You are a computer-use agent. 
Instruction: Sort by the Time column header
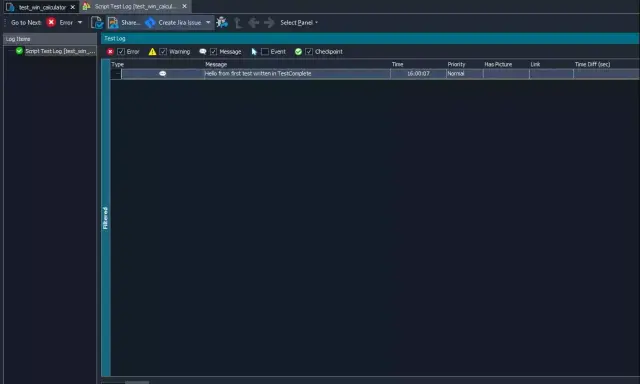point(418,64)
